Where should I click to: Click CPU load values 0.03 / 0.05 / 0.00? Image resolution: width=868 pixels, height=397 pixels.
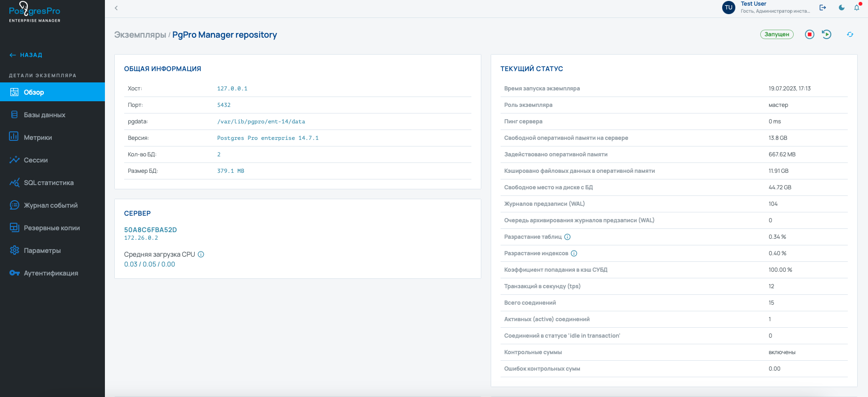click(150, 264)
